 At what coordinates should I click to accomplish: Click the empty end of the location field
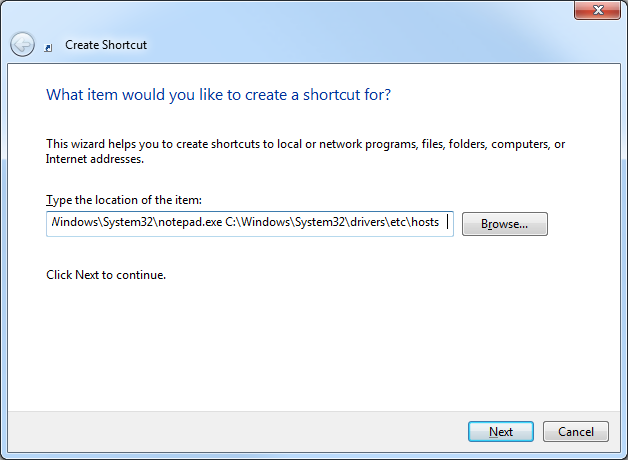(x=450, y=222)
